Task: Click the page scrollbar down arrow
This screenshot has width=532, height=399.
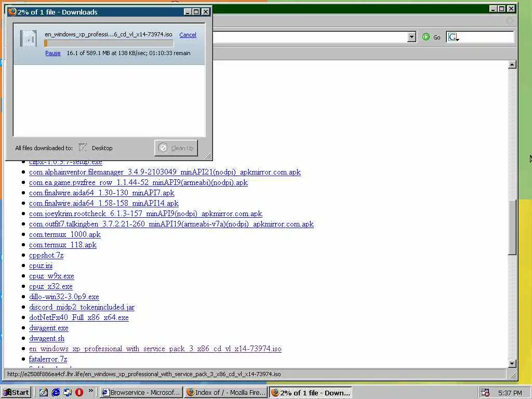Action: click(x=512, y=363)
